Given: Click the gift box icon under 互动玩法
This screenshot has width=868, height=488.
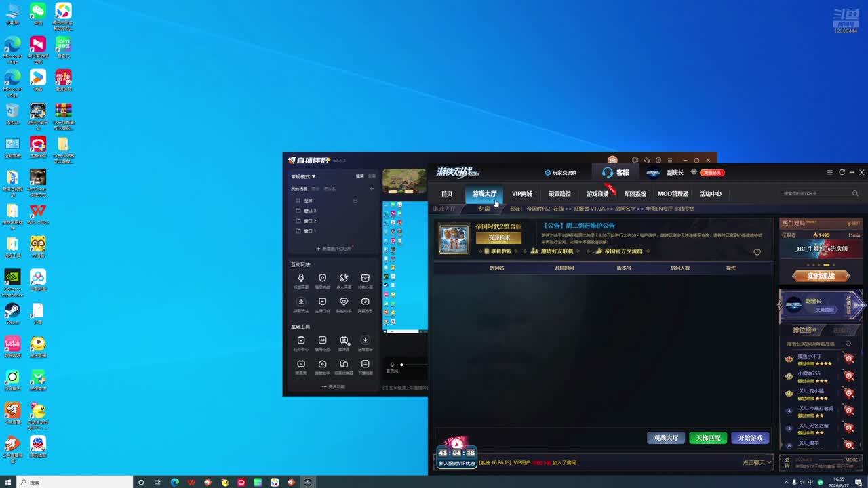Looking at the screenshot, I should [x=365, y=278].
